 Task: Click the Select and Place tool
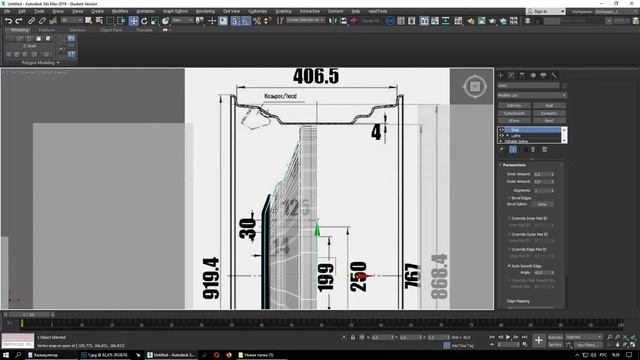pyautogui.click(x=165, y=20)
